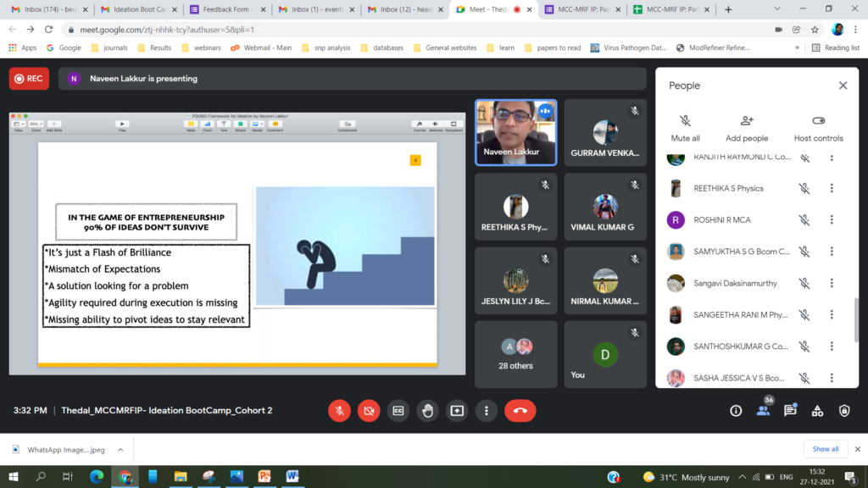Switch to Feedback Form tab
This screenshot has height=488, width=868.
(x=227, y=9)
